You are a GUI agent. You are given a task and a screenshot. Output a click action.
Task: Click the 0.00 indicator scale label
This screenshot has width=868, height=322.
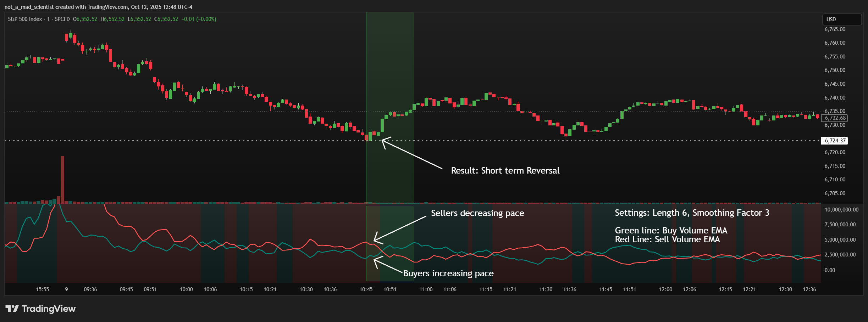click(x=830, y=270)
